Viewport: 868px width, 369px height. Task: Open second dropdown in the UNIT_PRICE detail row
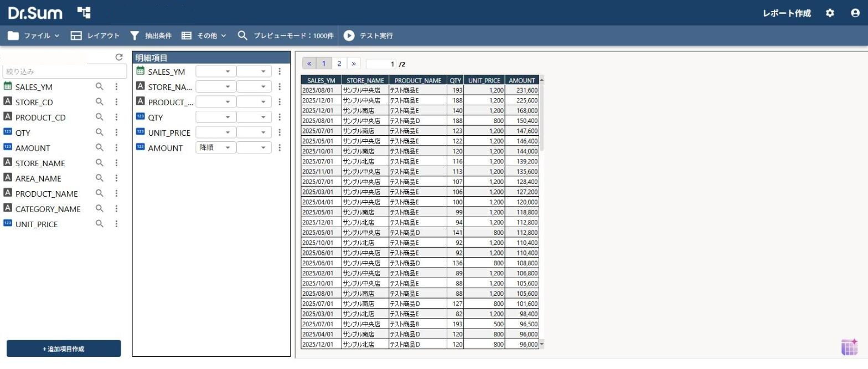254,132
